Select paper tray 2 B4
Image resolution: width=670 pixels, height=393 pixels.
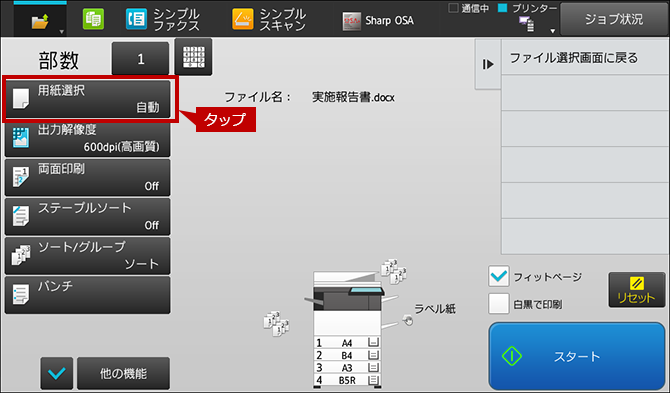347,355
